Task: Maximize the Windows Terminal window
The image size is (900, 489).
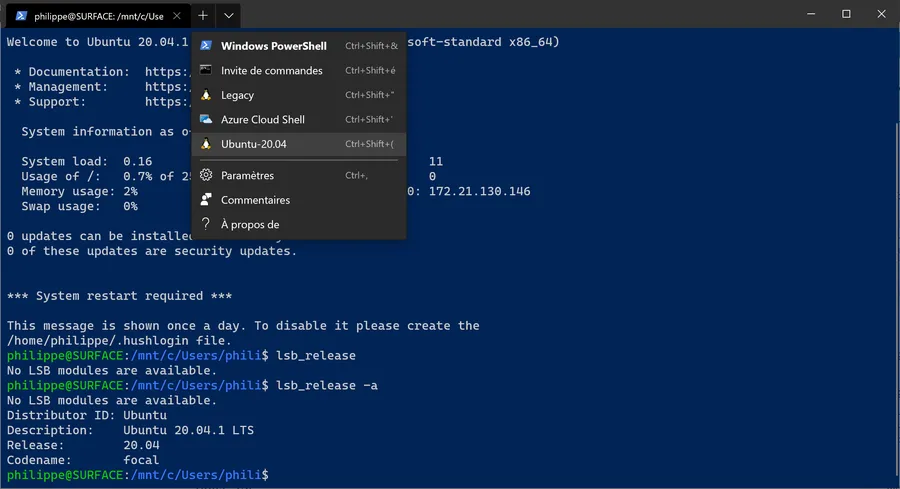Action: point(845,14)
